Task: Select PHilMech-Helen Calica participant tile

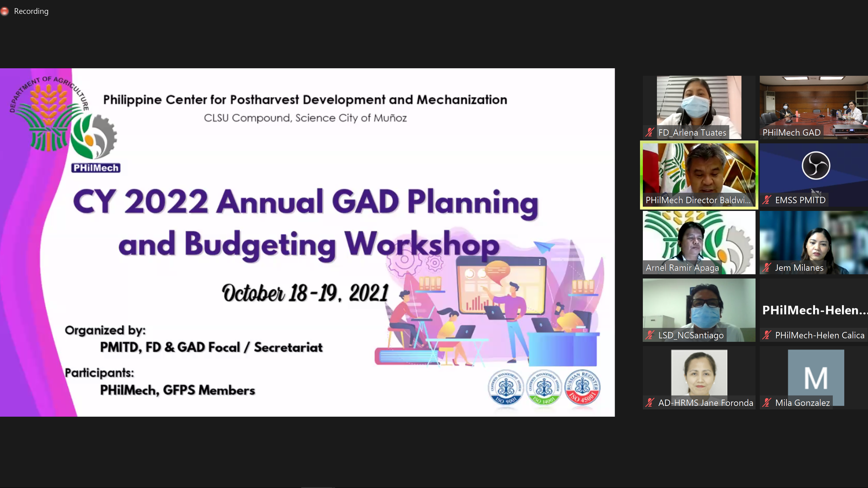Action: (814, 310)
